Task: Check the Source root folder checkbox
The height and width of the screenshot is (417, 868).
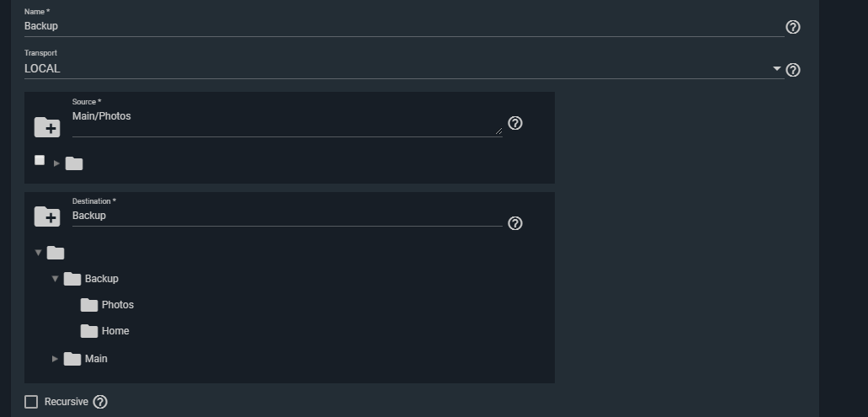Action: [x=40, y=160]
